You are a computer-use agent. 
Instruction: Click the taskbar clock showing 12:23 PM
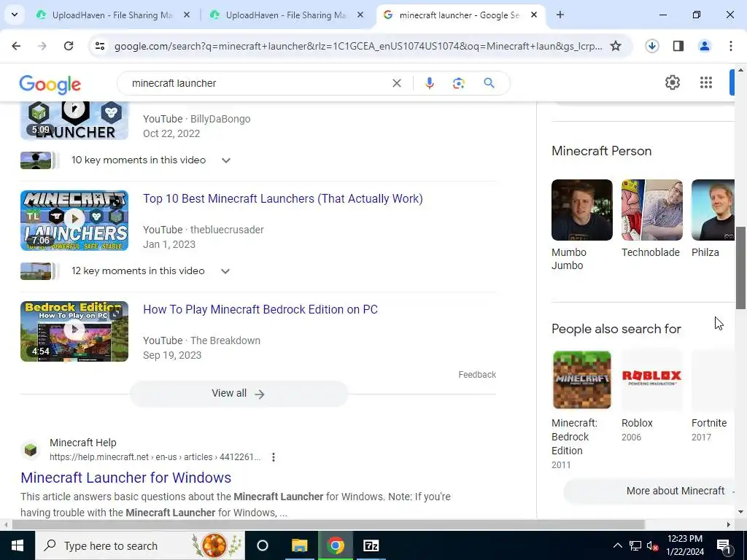685,545
